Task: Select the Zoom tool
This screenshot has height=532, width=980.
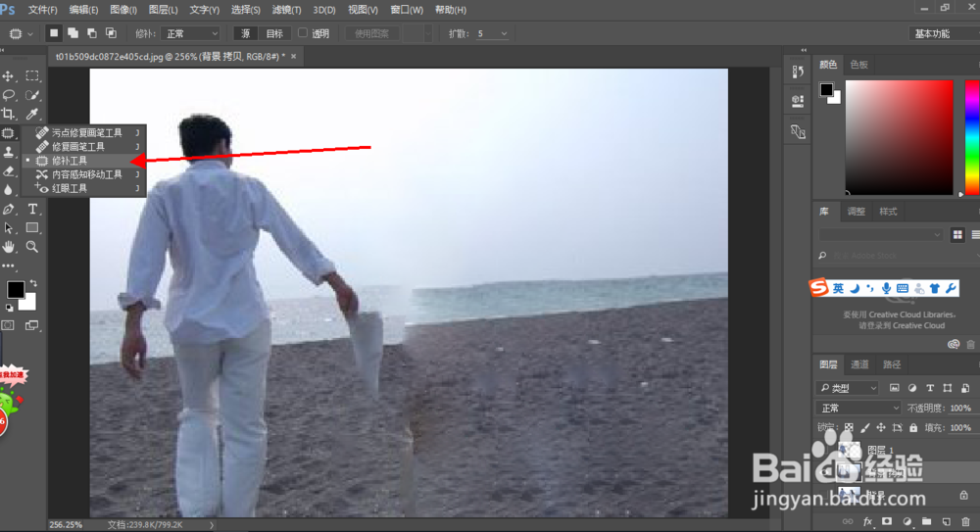Action: tap(32, 247)
